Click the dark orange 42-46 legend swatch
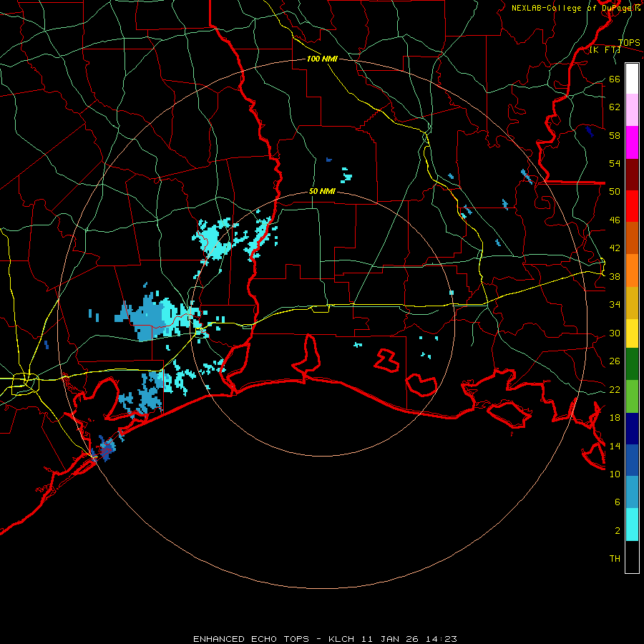Viewport: 644px width, 644px height. click(x=632, y=238)
